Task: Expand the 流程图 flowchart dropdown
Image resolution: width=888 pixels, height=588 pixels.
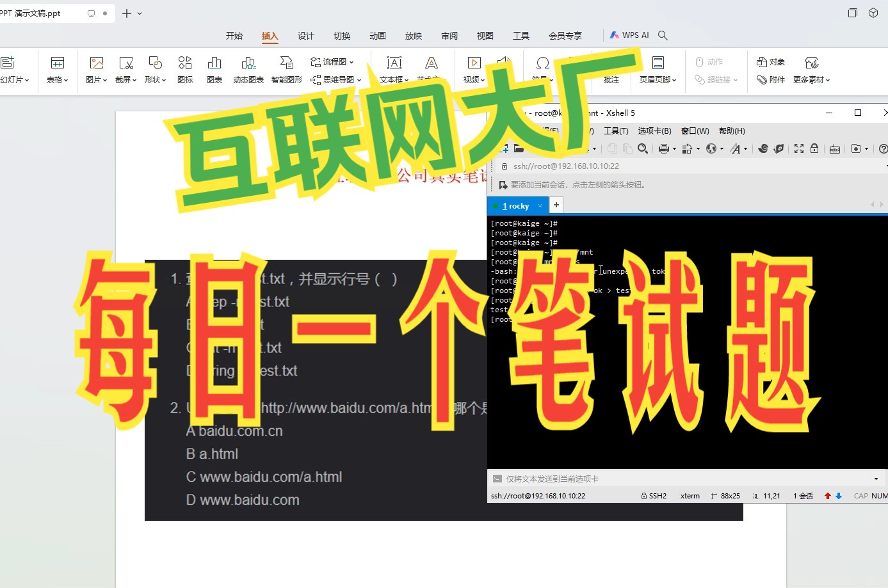Action: click(x=351, y=62)
